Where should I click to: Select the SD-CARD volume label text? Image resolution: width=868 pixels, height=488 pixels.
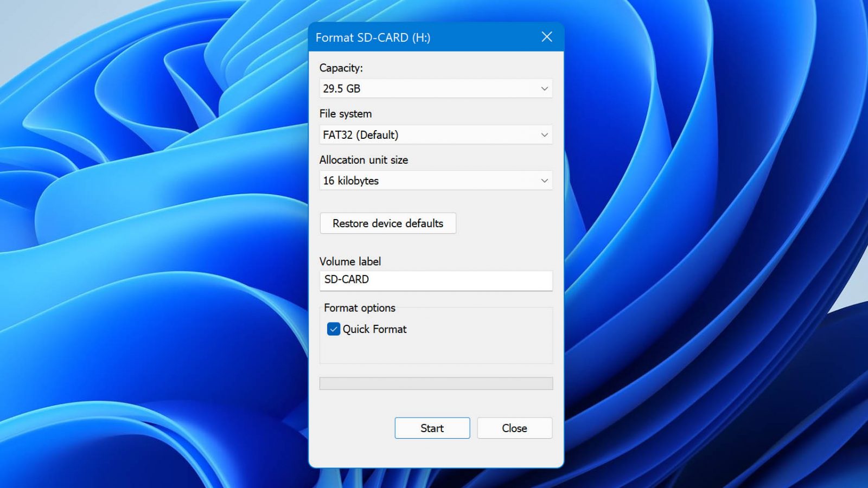click(x=347, y=280)
